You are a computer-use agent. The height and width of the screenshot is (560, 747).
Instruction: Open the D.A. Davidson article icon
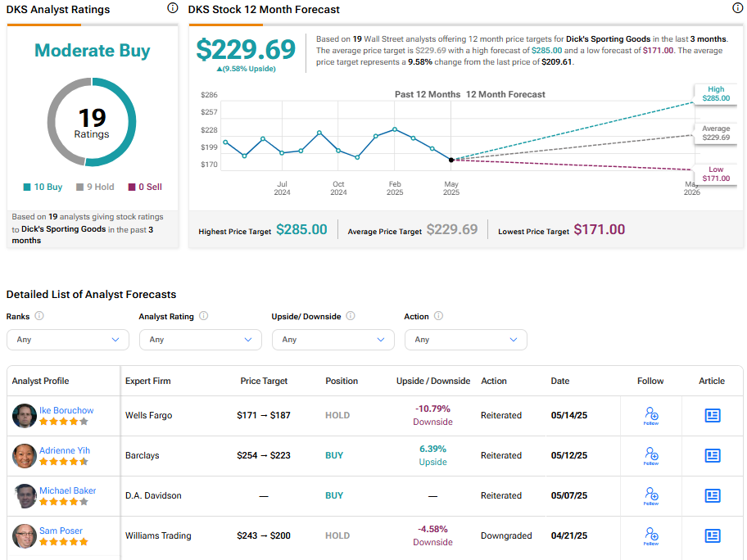[713, 495]
